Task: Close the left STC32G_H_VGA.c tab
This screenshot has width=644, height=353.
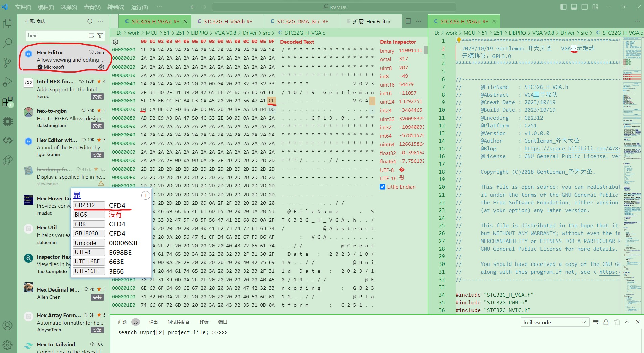Action: pyautogui.click(x=185, y=21)
